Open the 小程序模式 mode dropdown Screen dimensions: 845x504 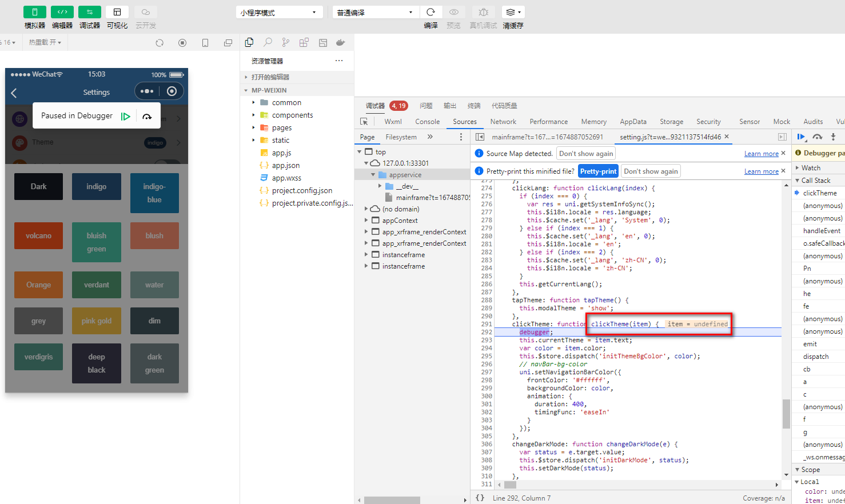coord(279,12)
